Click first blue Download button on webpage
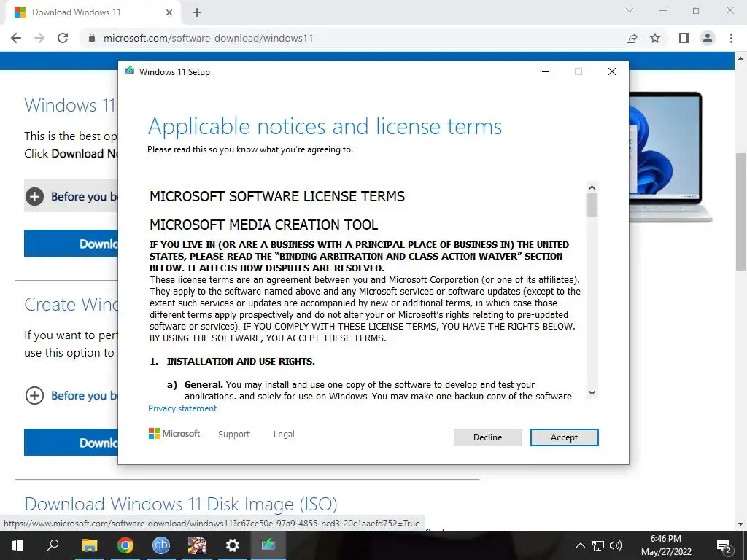The image size is (747, 560). 71,244
